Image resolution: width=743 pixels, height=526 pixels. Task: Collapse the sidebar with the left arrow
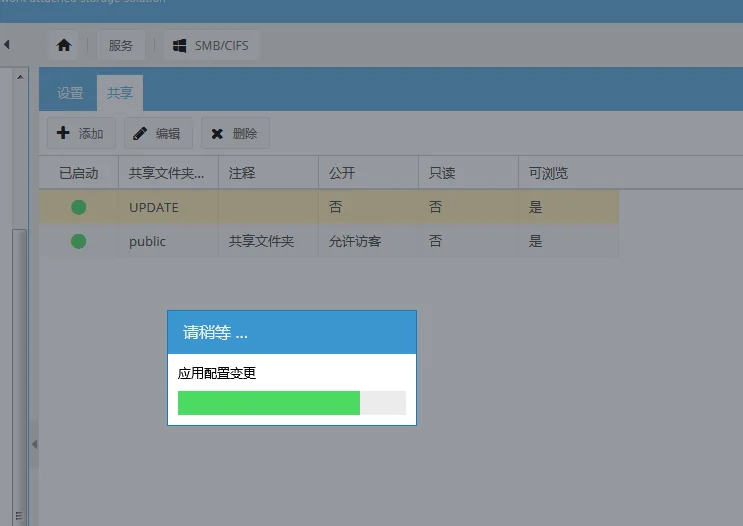7,45
